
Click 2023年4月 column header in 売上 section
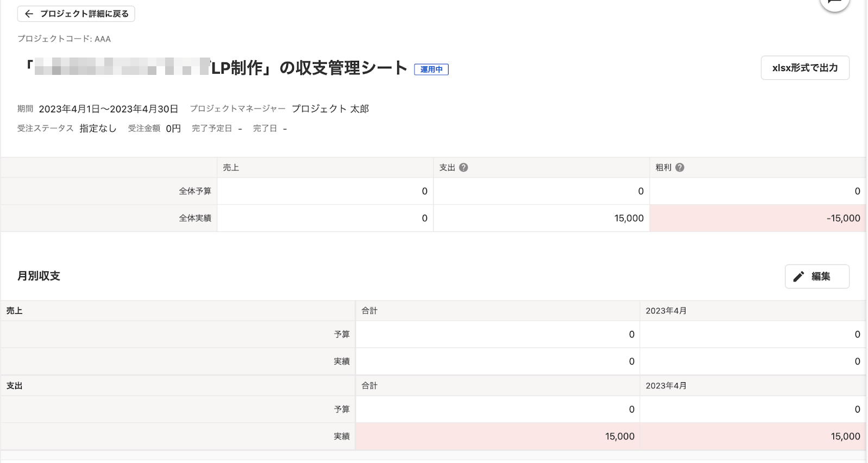coord(666,311)
